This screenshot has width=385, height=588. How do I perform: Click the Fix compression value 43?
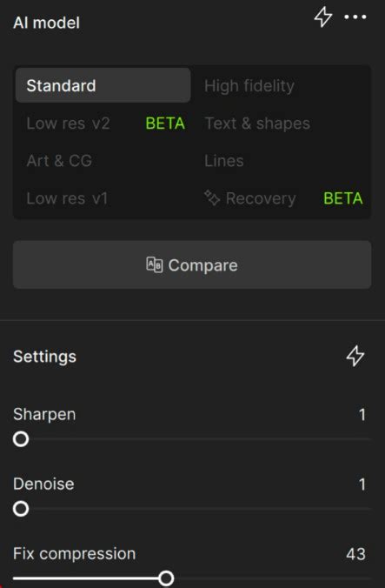click(355, 554)
